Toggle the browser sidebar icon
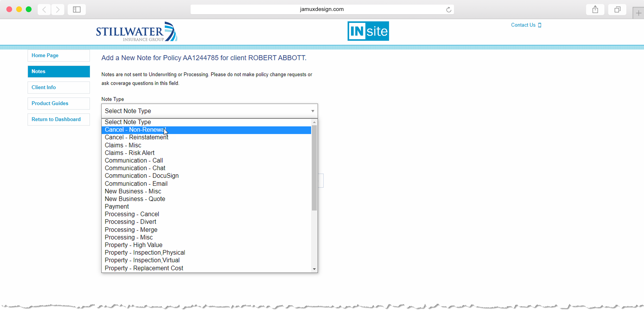The image size is (644, 312). coord(77,9)
